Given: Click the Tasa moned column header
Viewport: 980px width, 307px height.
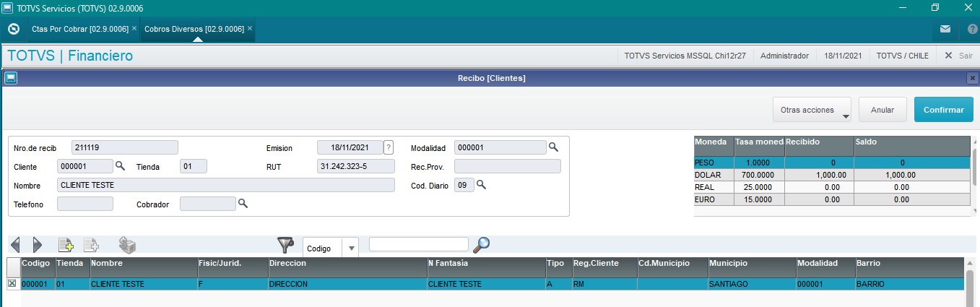Looking at the screenshot, I should (759, 146).
